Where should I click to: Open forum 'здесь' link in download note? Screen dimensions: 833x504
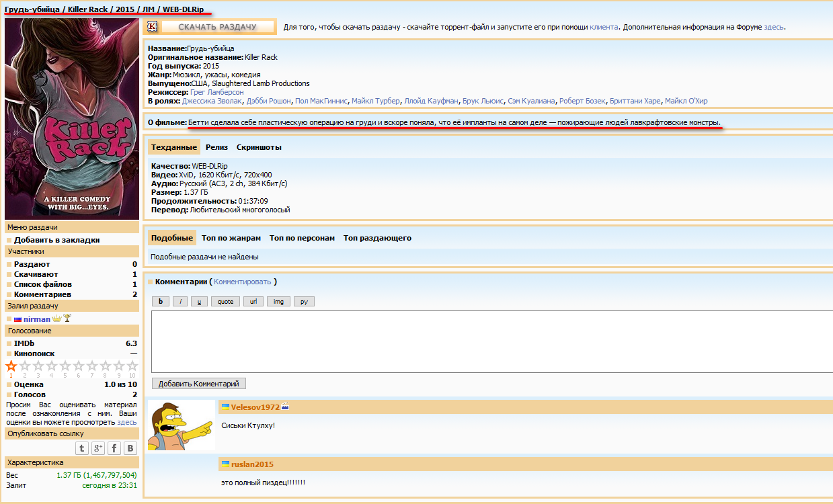click(774, 27)
